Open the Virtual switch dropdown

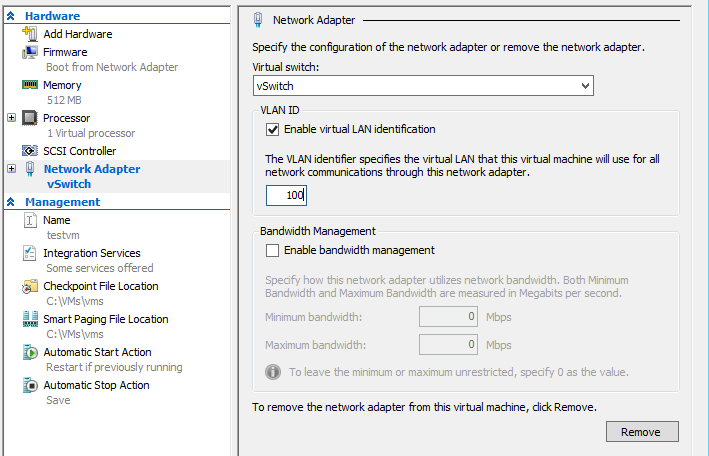click(x=423, y=86)
